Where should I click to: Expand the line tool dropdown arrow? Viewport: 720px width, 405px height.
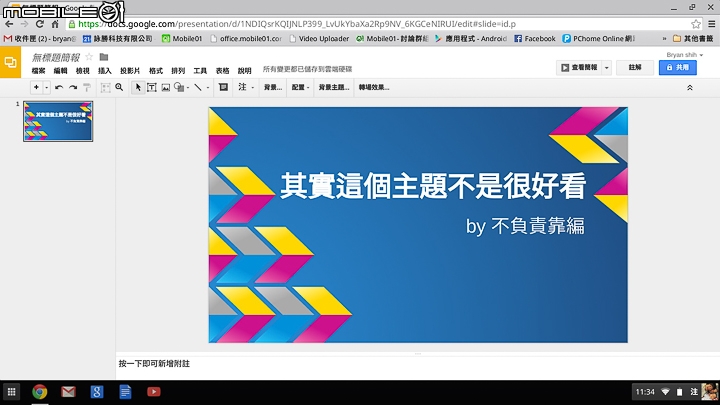208,87
